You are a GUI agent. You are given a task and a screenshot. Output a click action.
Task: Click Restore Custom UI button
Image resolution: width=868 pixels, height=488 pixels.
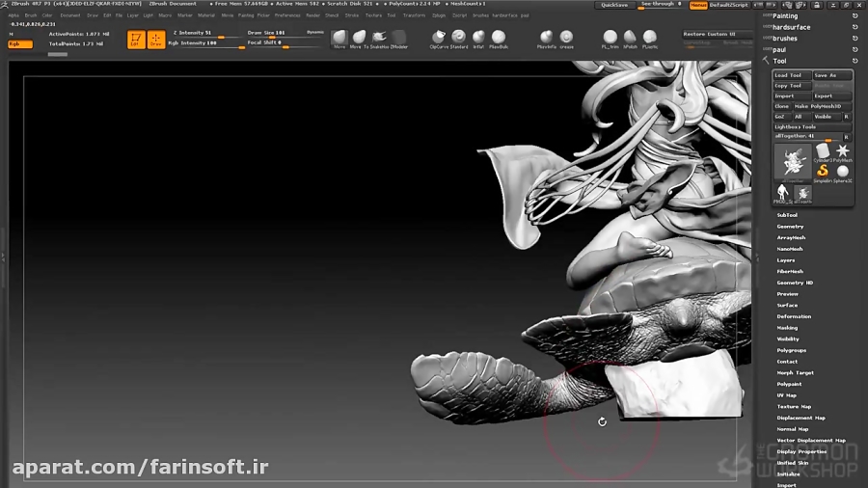[x=717, y=34]
